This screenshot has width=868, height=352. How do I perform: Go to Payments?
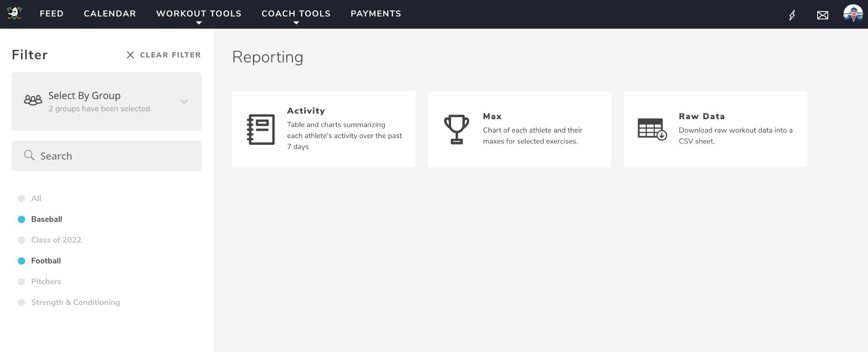(x=376, y=14)
